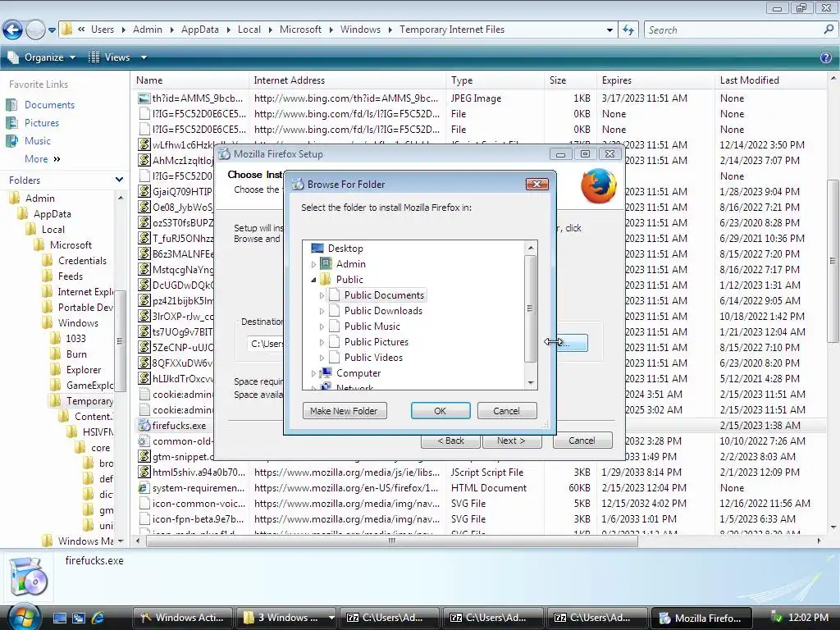Open recent pages dropdown next to Forward arrow
The image size is (840, 630).
(x=52, y=30)
